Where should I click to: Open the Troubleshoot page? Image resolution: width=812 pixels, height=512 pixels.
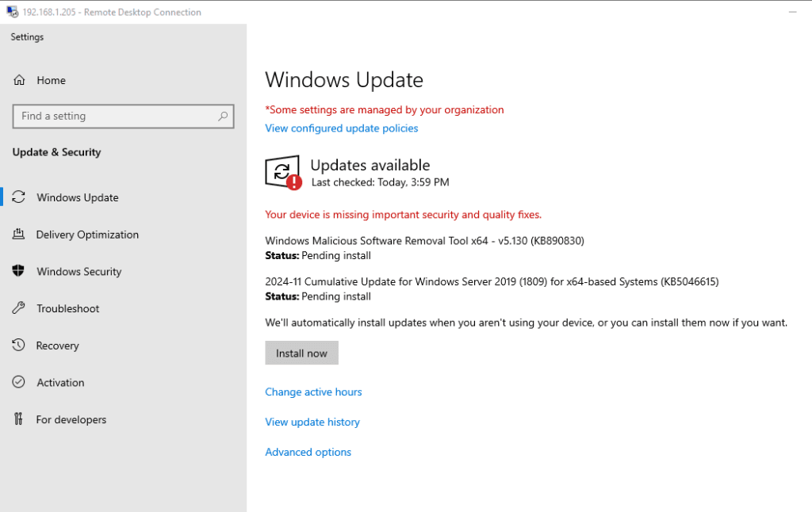coord(67,308)
